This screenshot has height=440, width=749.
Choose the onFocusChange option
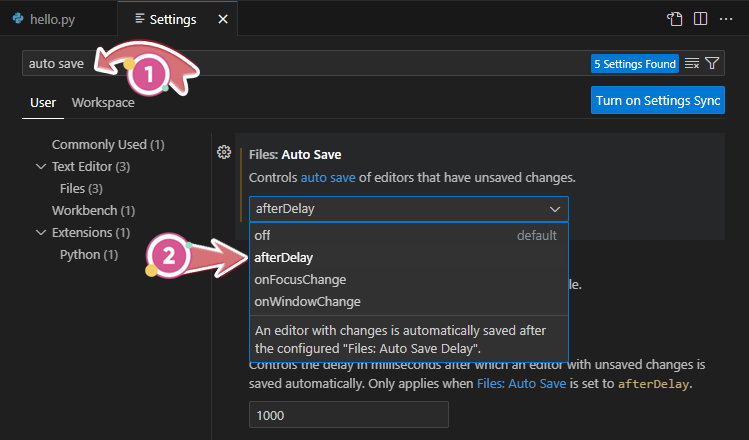point(300,279)
